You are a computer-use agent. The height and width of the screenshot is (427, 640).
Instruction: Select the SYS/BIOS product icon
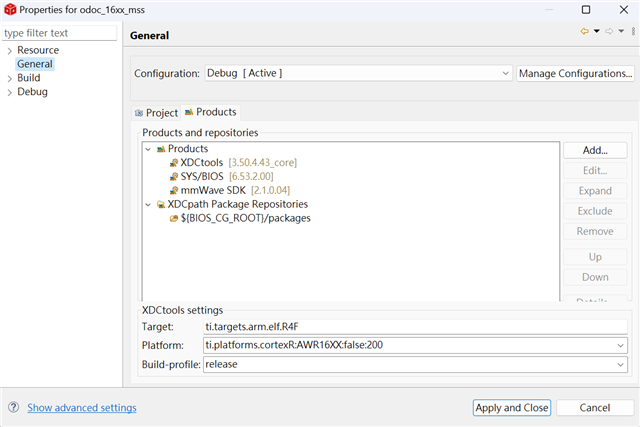[x=173, y=176]
